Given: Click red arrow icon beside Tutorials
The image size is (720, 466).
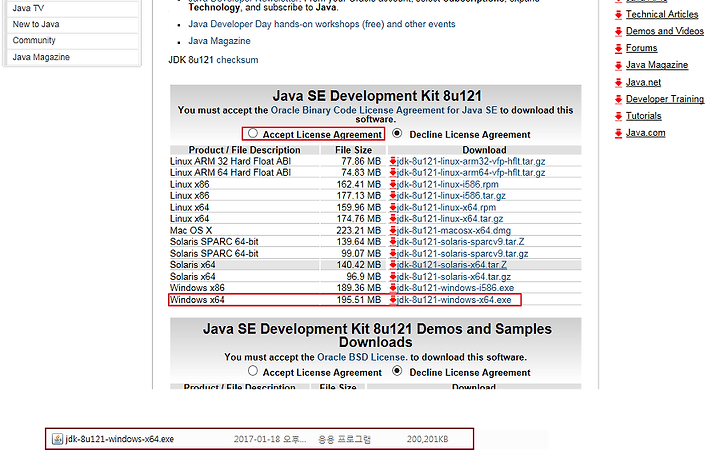Looking at the screenshot, I should click(x=619, y=117).
